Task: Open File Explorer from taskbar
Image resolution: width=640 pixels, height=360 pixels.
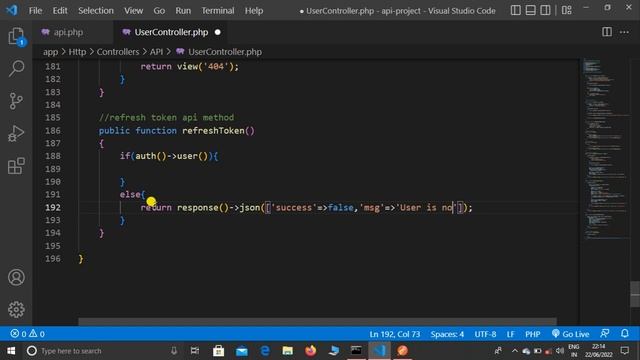Action: coord(288,351)
